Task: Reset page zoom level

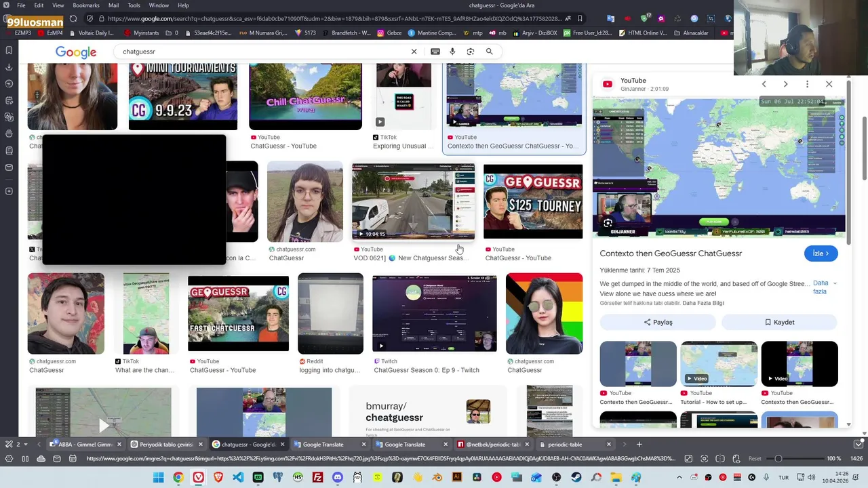Action: point(755,459)
